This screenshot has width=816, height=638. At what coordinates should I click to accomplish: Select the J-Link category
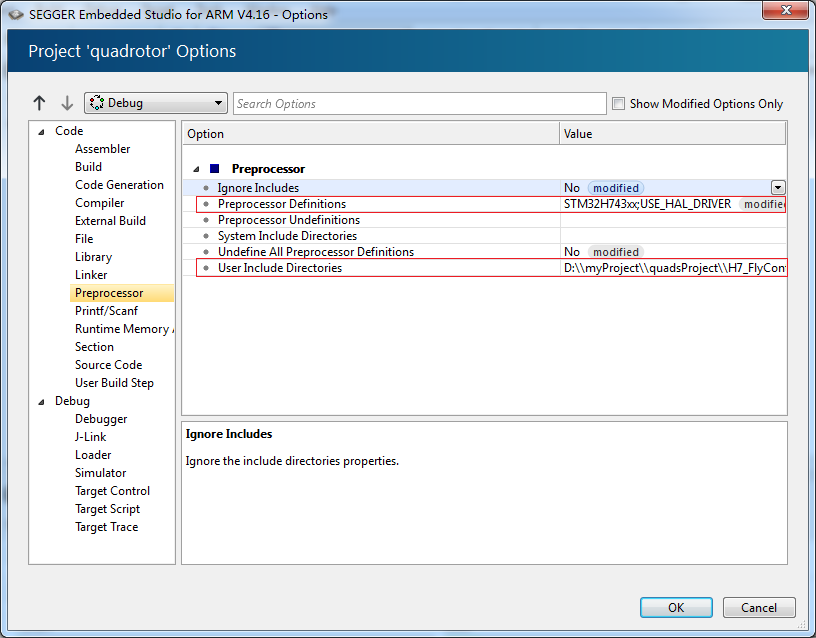91,437
